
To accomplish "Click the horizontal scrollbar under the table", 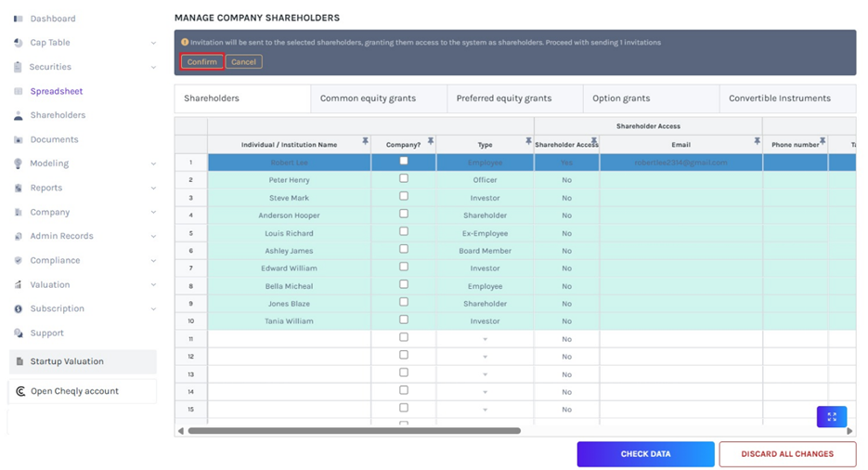I will [353, 431].
